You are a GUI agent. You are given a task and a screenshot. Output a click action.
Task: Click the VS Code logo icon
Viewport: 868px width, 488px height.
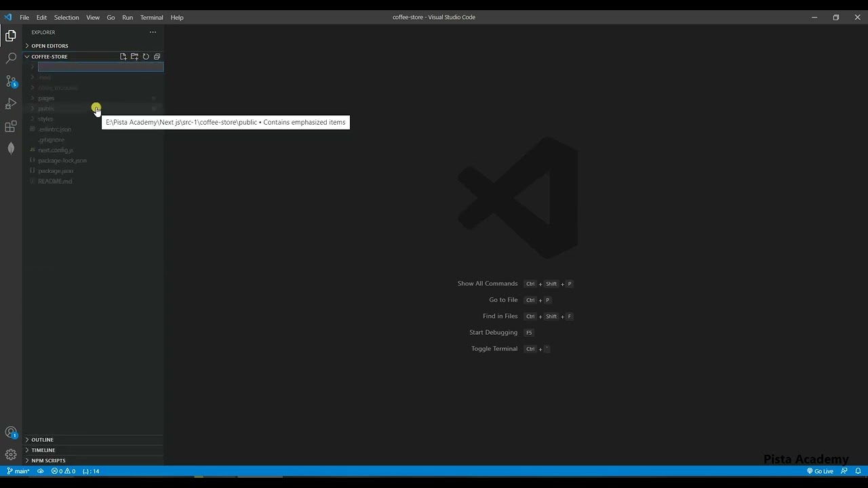click(8, 17)
